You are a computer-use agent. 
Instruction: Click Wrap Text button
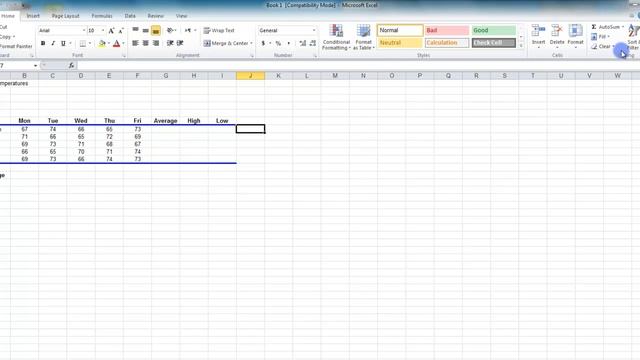point(219,31)
